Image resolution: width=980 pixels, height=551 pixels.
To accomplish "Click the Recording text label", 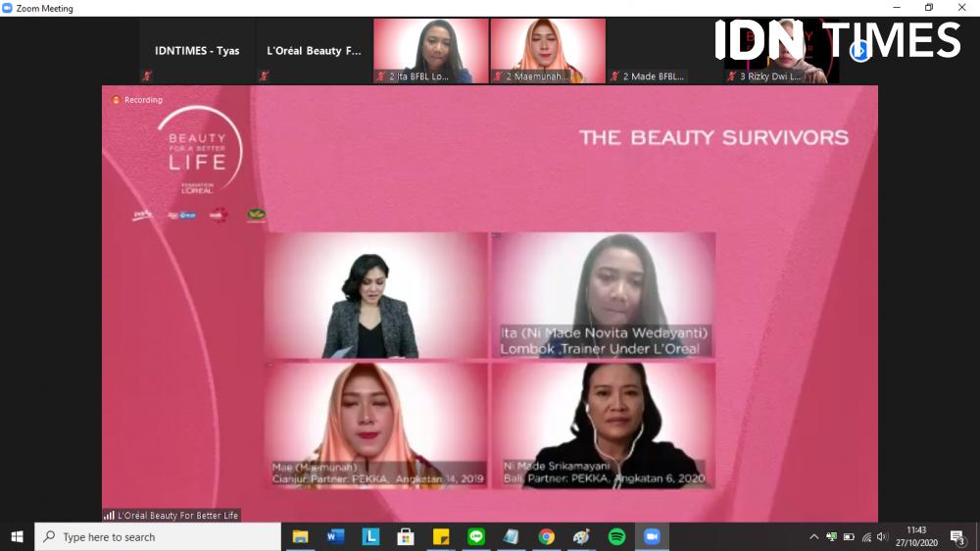I will [x=143, y=100].
